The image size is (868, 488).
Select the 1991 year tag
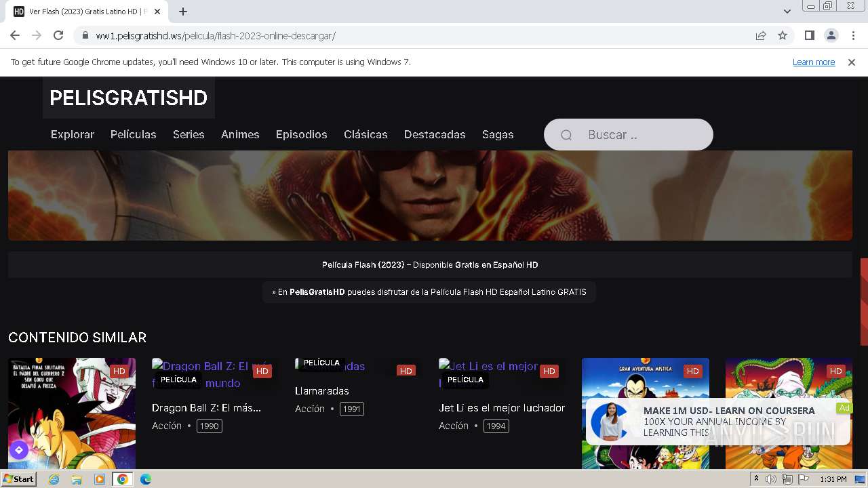(x=351, y=409)
